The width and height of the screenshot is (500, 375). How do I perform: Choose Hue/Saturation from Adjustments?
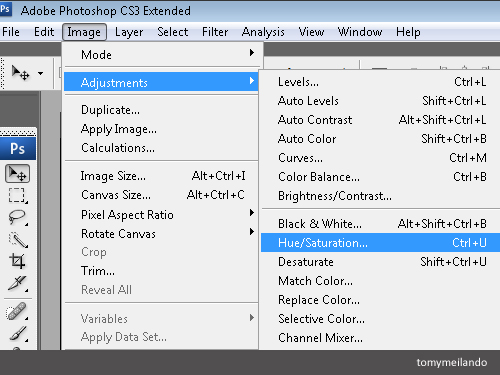pos(380,243)
